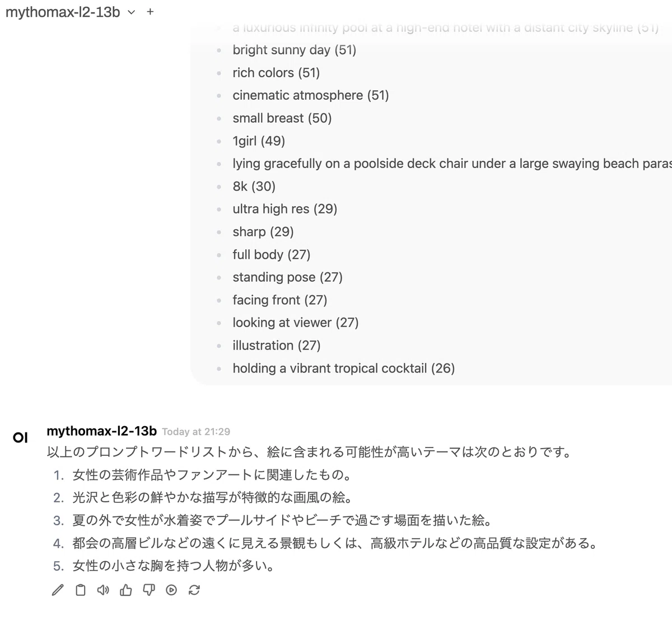Regenerate the response with the refresh icon
The image size is (672, 634).
pyautogui.click(x=194, y=590)
